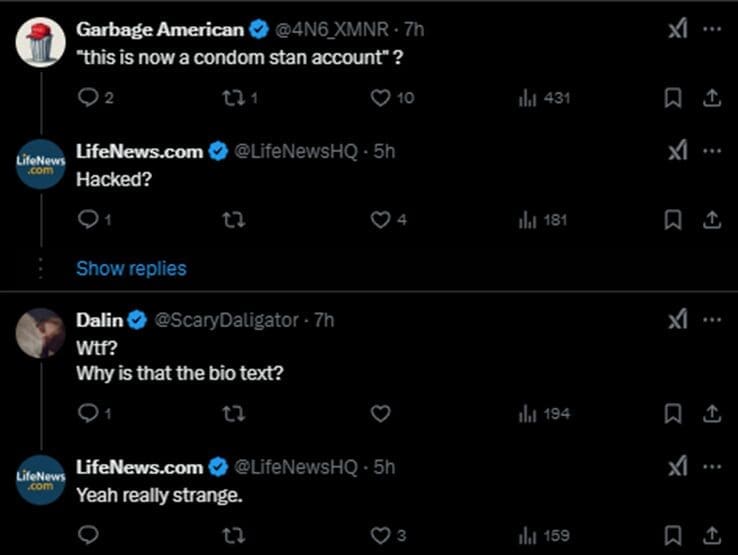Open more options on Garbage American's tweet
The image size is (738, 555).
click(x=711, y=30)
